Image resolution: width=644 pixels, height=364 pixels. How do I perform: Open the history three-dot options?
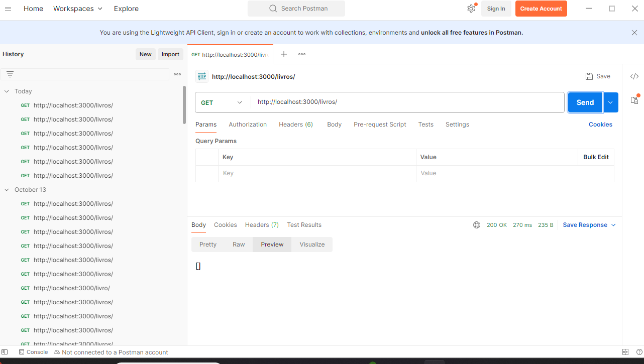177,74
